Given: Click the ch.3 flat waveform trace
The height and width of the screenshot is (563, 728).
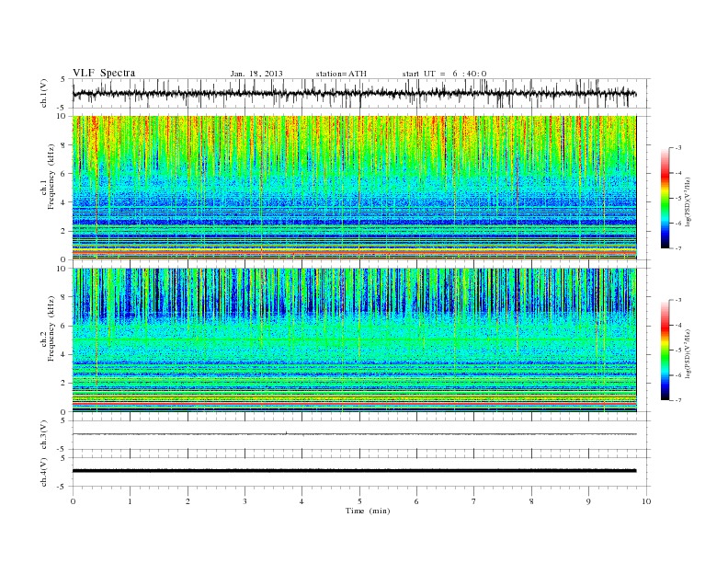Looking at the screenshot, I should pos(354,434).
